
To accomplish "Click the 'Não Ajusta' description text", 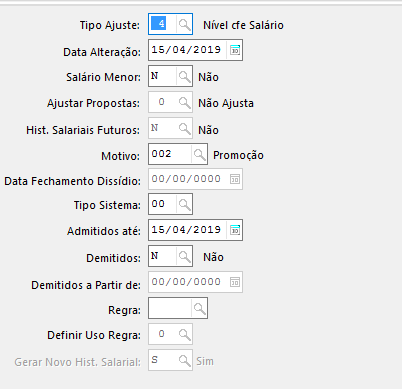I will point(226,103).
